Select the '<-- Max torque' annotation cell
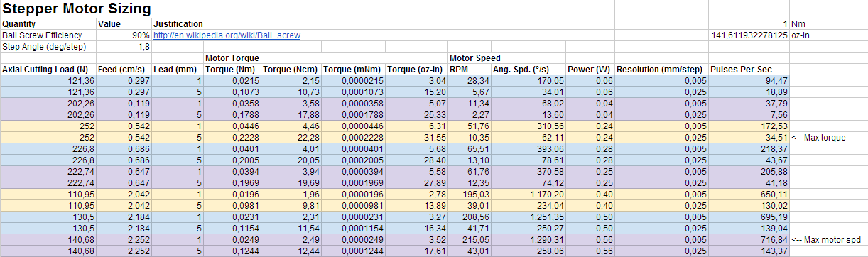The height and width of the screenshot is (257, 868). pos(828,137)
